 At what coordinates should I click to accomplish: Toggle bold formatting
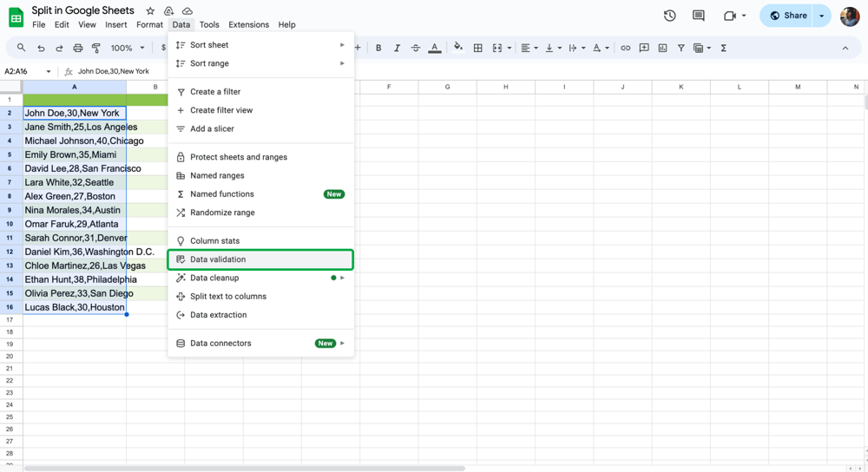point(378,49)
